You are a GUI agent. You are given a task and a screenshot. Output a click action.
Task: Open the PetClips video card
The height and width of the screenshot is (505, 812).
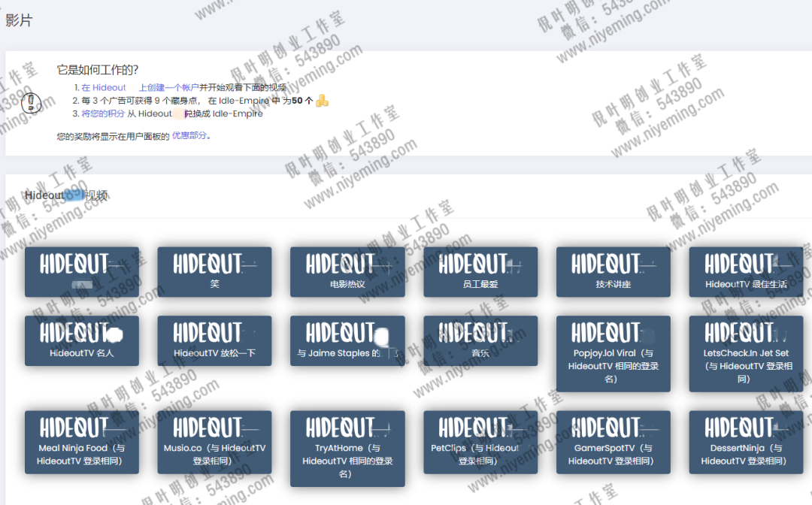tap(480, 442)
